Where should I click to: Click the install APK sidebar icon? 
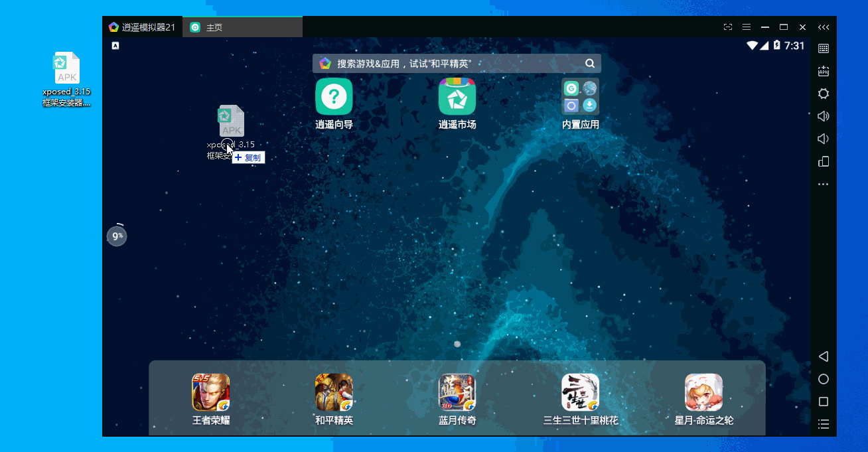click(x=824, y=71)
